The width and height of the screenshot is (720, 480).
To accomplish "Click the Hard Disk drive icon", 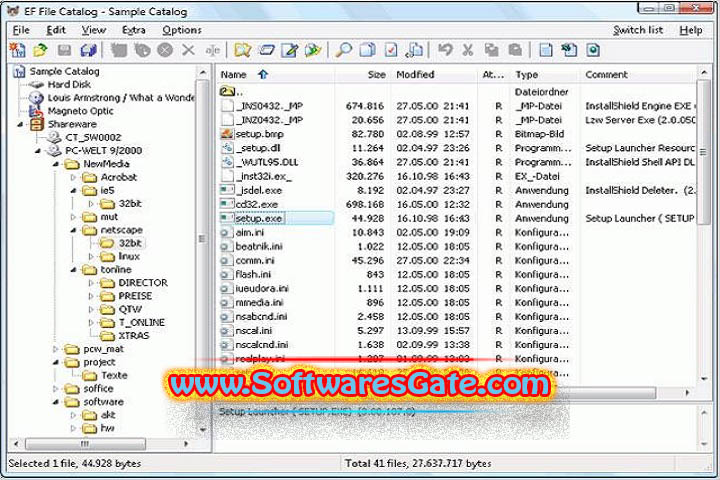I will coord(36,85).
